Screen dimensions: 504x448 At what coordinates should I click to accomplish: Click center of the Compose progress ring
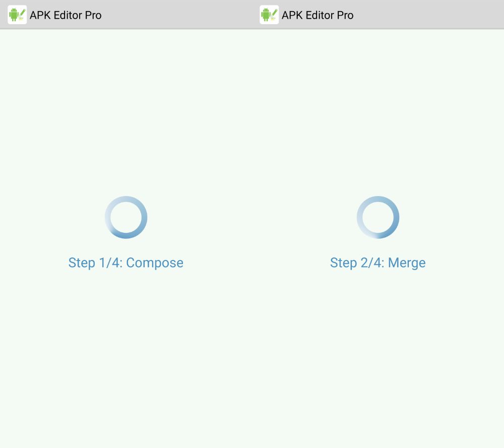coord(126,217)
